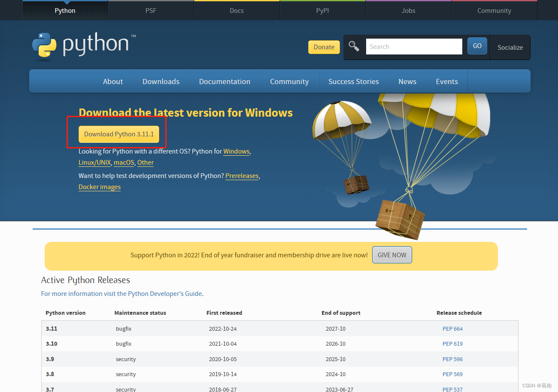Screen dimensions: 558x392
Task: Open the Events navigation item
Action: tap(447, 81)
